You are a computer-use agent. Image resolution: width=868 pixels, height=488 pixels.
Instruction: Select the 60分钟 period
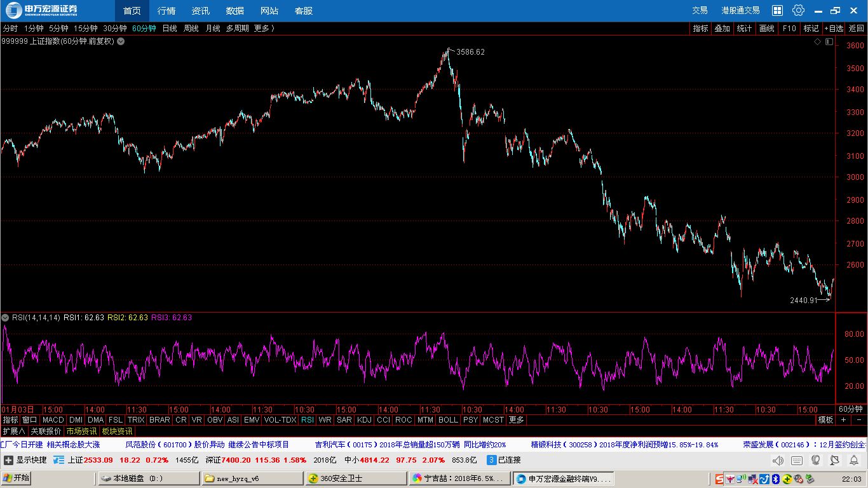click(x=144, y=29)
